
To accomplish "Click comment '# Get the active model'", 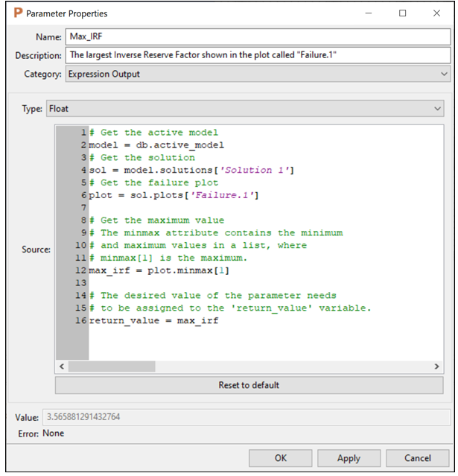I will [153, 133].
